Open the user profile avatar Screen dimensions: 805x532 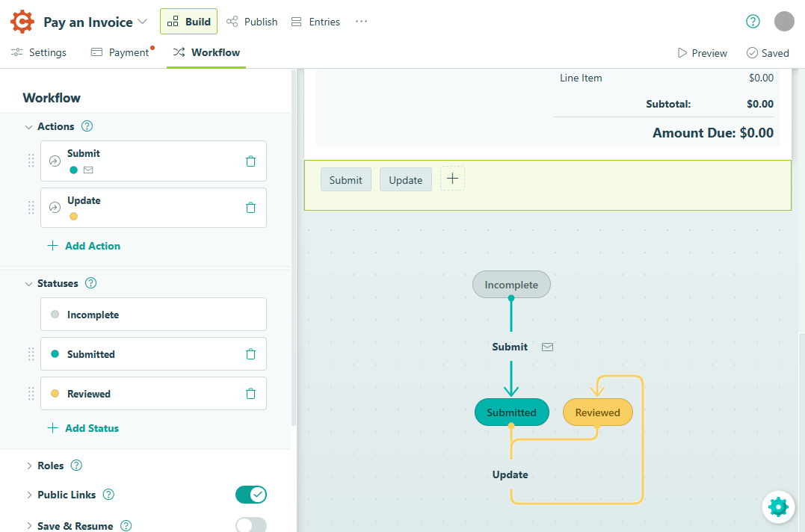[x=784, y=22]
